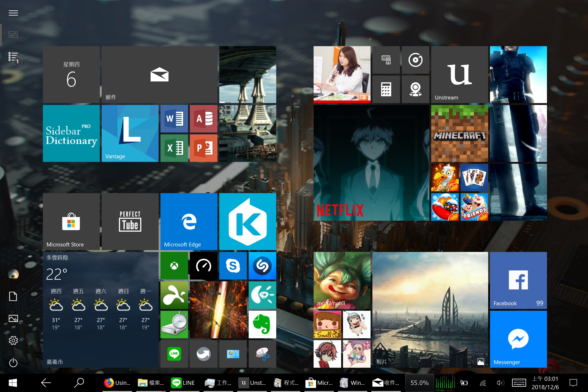Open the Mail tile
Viewport: 588px width, 392px height.
point(159,74)
